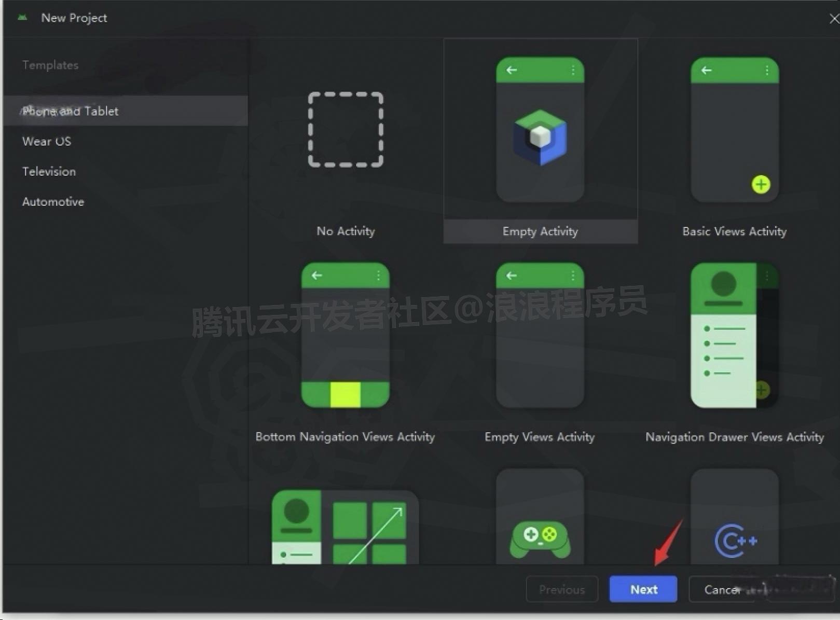The height and width of the screenshot is (620, 840).
Task: Select the Phone and Tablet category
Action: pos(70,111)
